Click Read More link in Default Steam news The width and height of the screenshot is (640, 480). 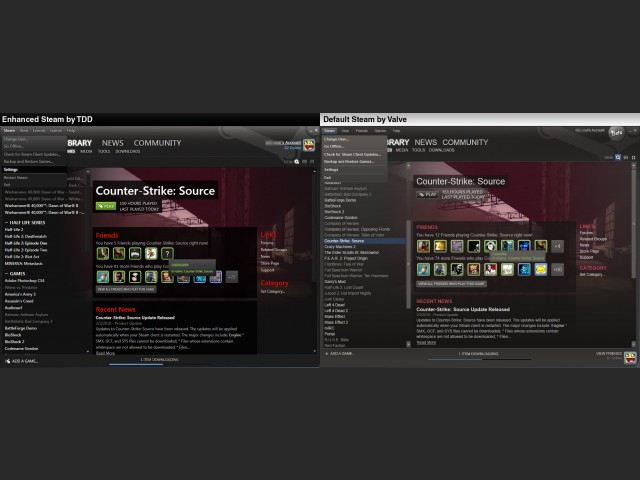click(426, 342)
